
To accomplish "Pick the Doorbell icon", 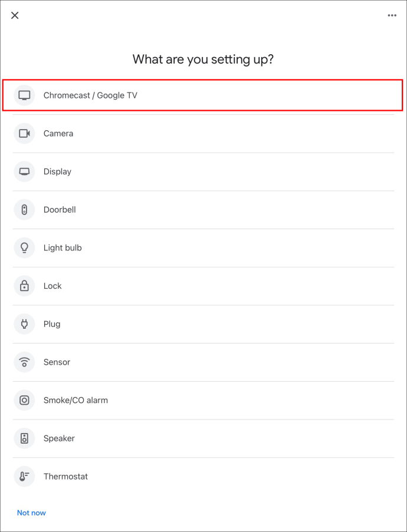I will (24, 210).
